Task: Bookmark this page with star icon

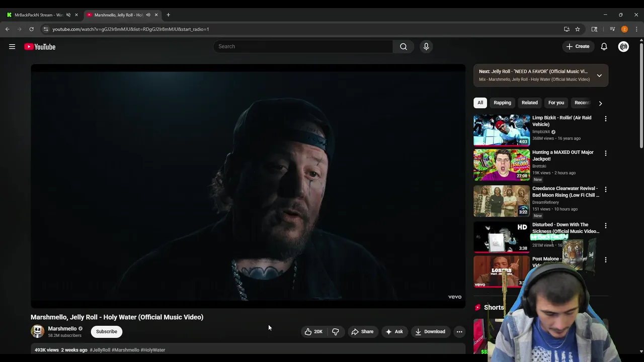Action: (x=578, y=29)
